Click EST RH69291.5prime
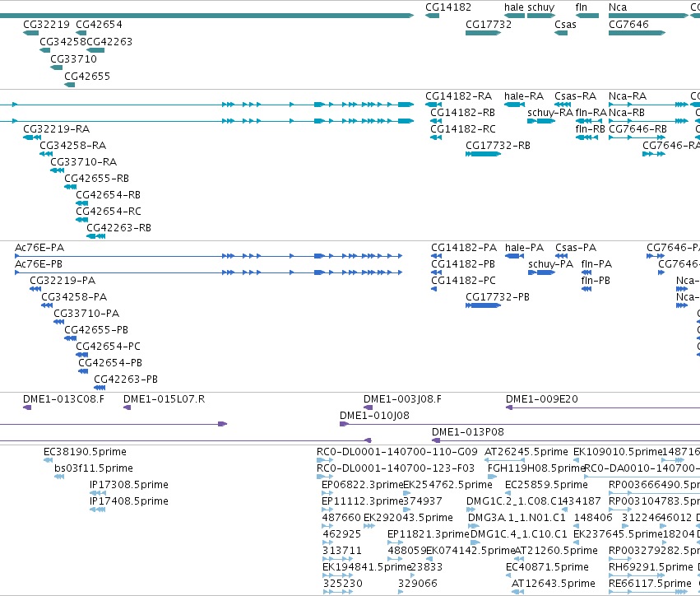The image size is (700, 596). pyautogui.click(x=651, y=567)
